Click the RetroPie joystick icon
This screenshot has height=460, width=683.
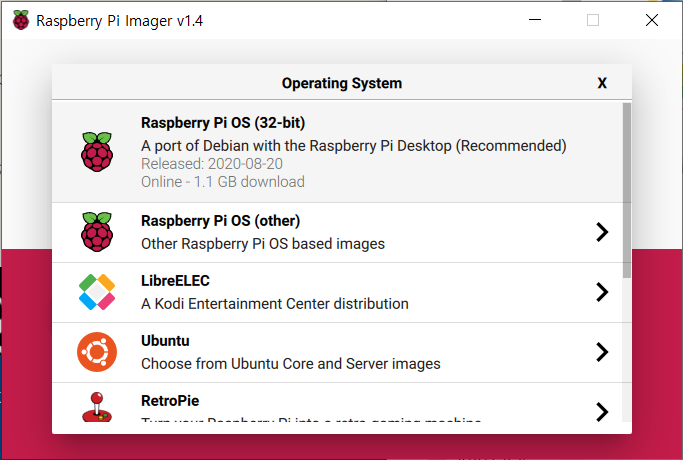pos(97,407)
